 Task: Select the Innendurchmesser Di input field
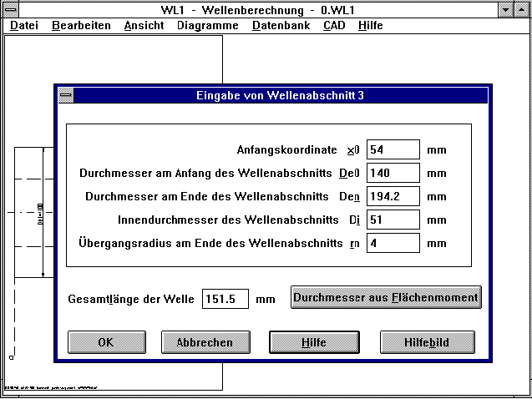[393, 220]
